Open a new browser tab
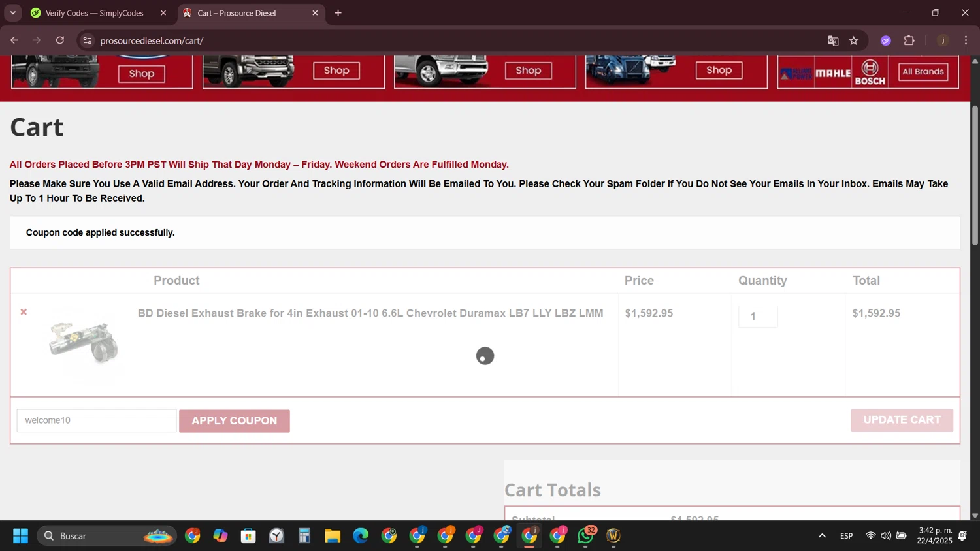The height and width of the screenshot is (551, 980). [338, 13]
